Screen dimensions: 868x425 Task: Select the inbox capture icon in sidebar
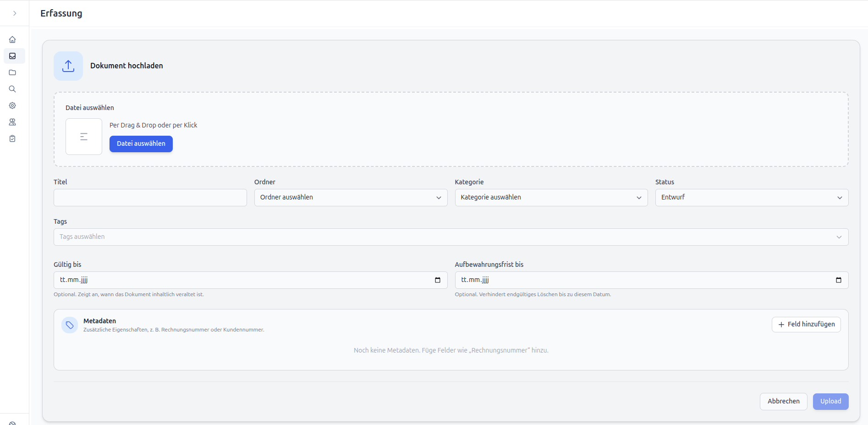pyautogui.click(x=12, y=56)
